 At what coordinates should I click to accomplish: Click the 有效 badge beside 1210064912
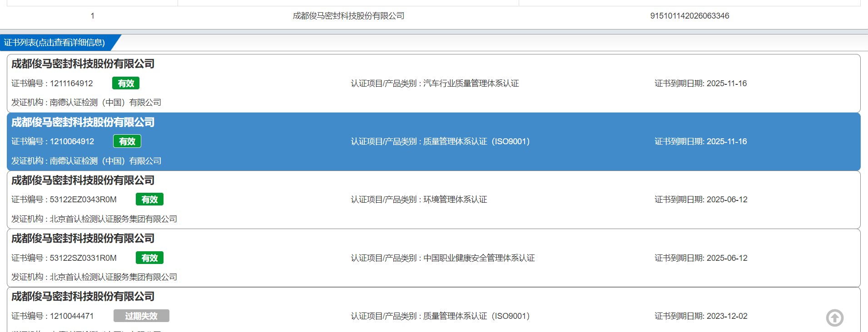point(127,142)
